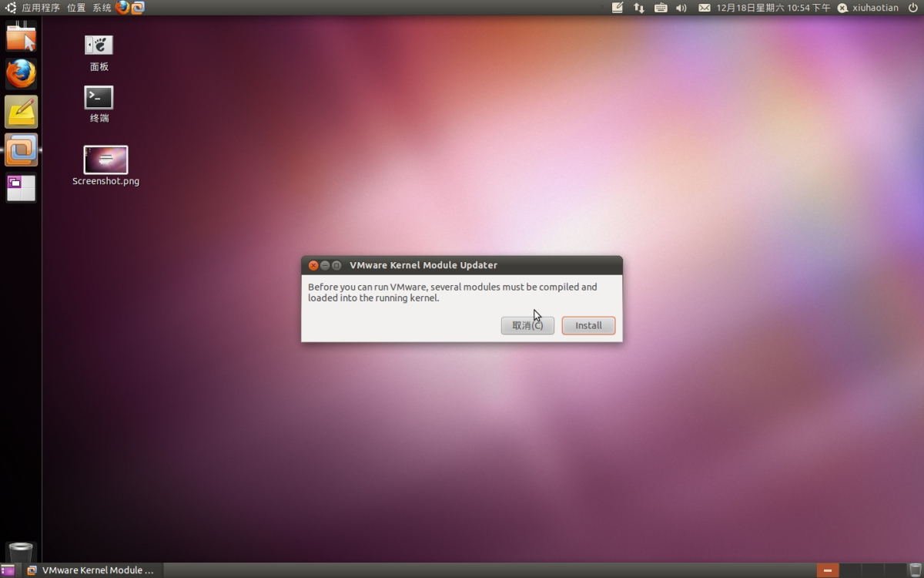
Task: Minimize the VMware Kernel Module Updater dialog
Action: (325, 265)
